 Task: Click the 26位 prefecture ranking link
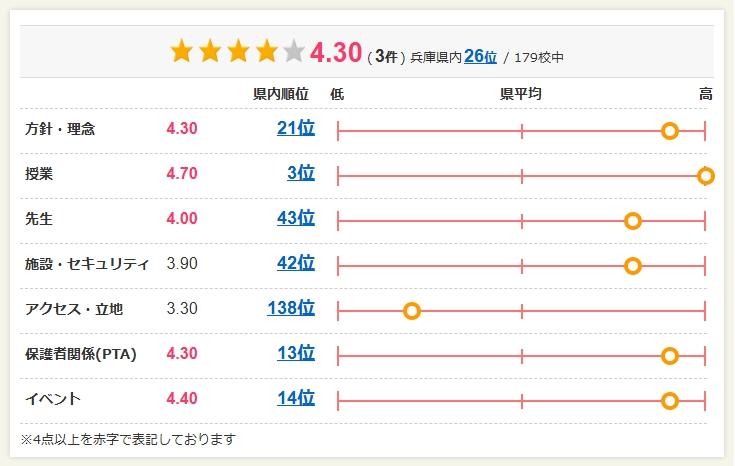(480, 56)
